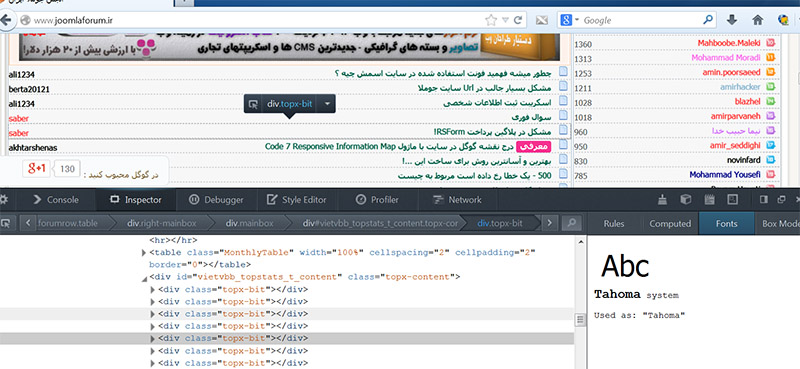The width and height of the screenshot is (800, 369).
Task: Open the Style Editor tab
Action: tap(297, 200)
